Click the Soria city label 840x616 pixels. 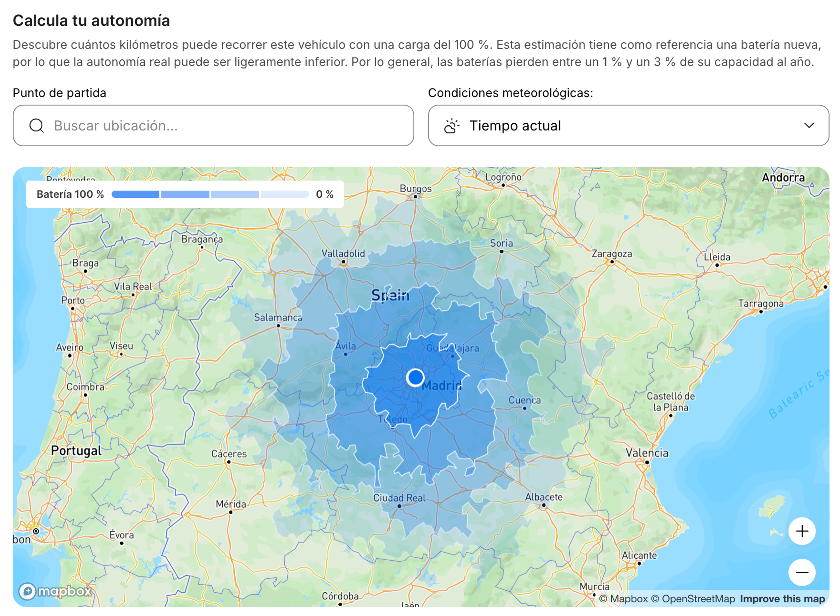[501, 243]
